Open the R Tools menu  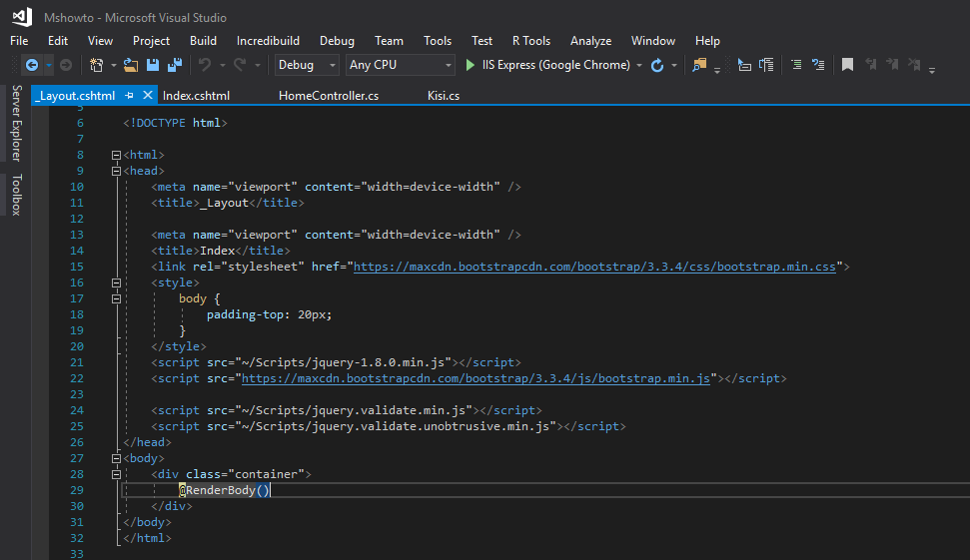coord(531,41)
